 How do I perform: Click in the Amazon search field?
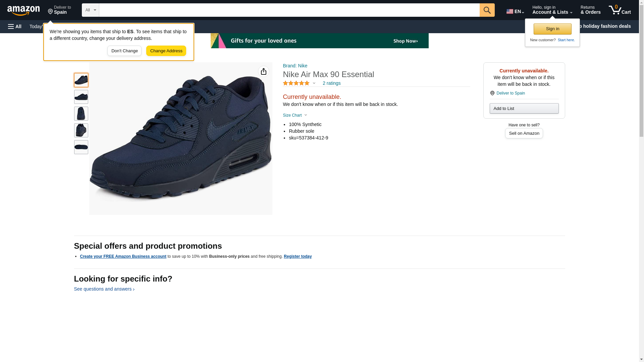289,10
